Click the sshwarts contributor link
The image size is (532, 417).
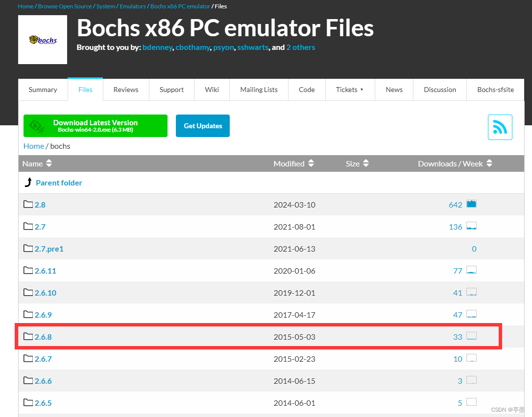click(x=253, y=47)
